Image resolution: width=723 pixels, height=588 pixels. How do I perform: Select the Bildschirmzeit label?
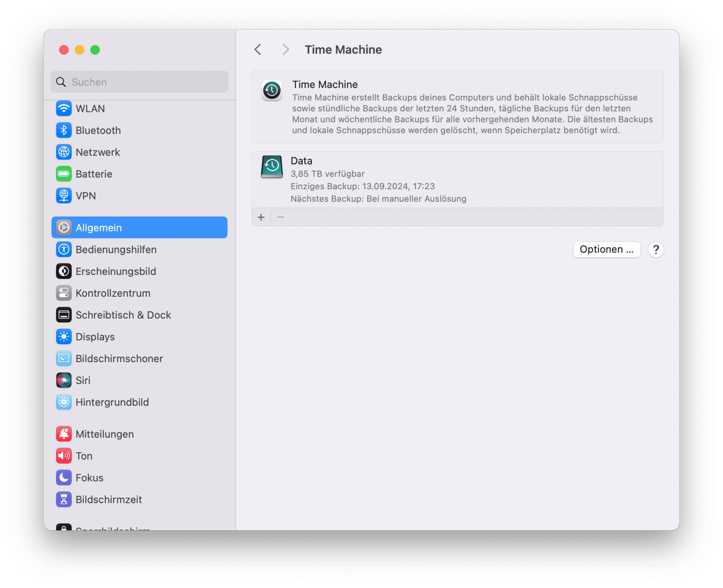(109, 499)
